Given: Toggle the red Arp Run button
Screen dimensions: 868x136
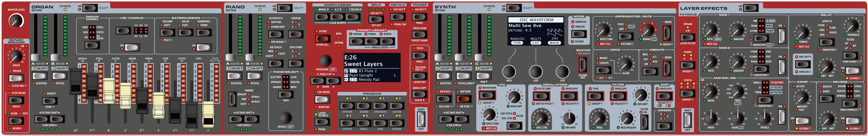Looking at the screenshot, I should (464, 99).
